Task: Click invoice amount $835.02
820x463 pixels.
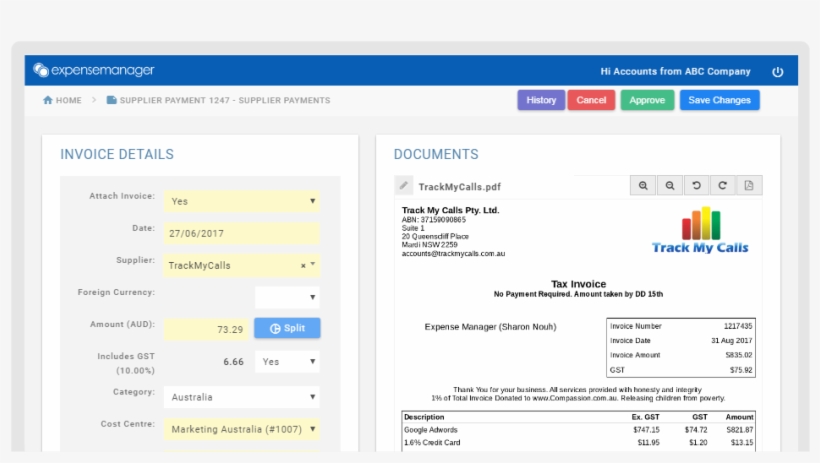Action: tap(738, 355)
